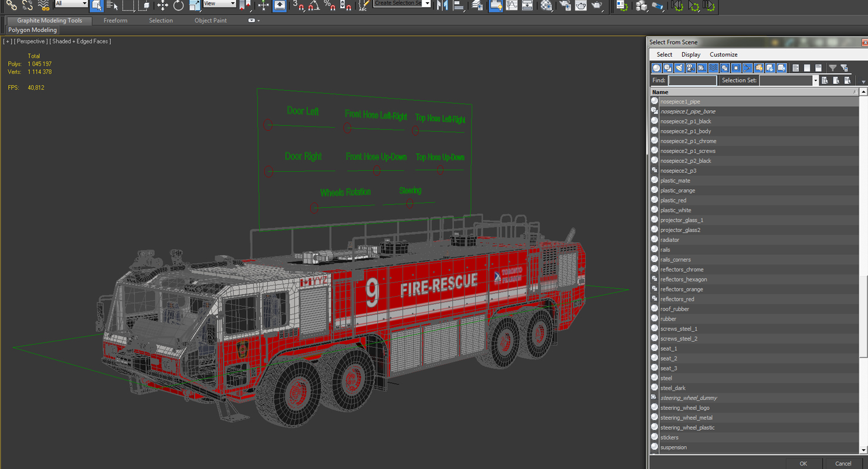Viewport: 868px width, 469px height.
Task: Toggle Percent Snap
Action: [330, 5]
